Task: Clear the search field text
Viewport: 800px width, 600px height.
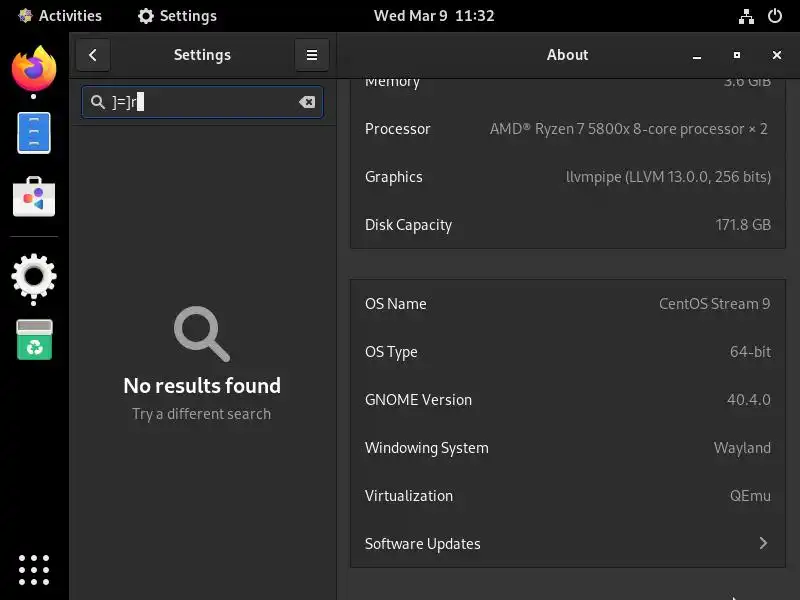Action: (307, 102)
